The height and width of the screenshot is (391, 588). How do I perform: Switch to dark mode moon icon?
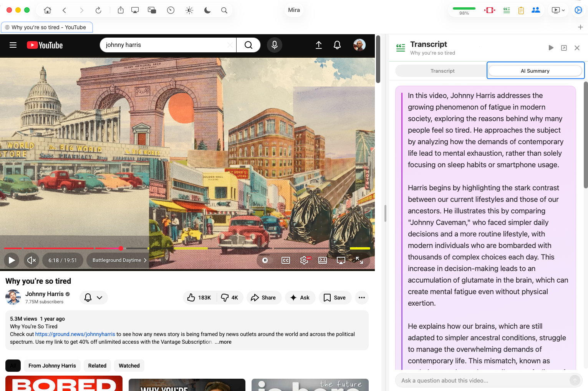pos(207,10)
